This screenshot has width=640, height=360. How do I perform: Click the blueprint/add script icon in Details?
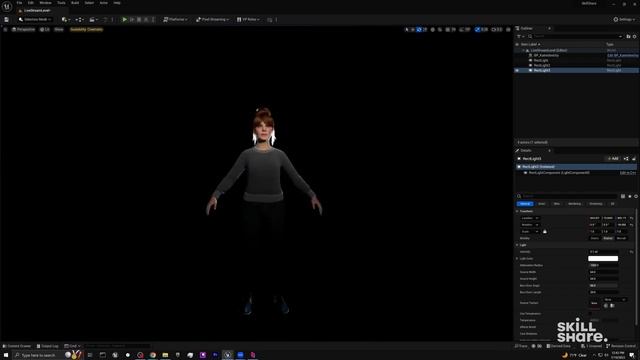pyautogui.click(x=626, y=159)
